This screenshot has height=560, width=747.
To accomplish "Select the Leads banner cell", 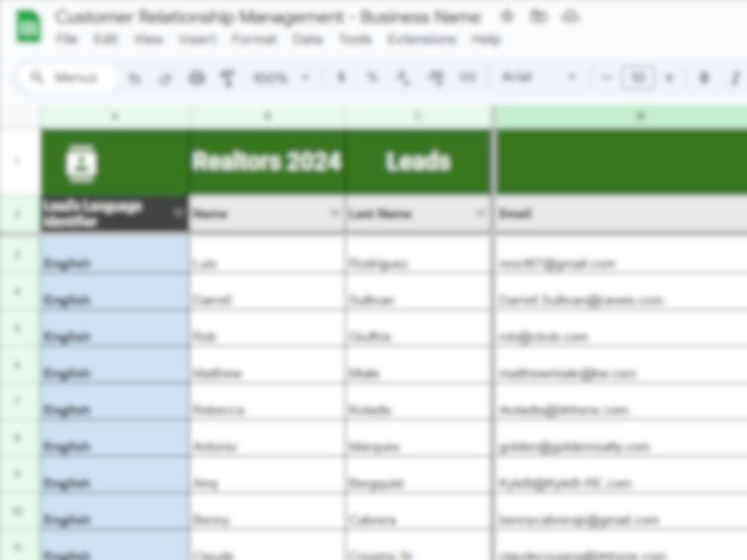I will [418, 161].
